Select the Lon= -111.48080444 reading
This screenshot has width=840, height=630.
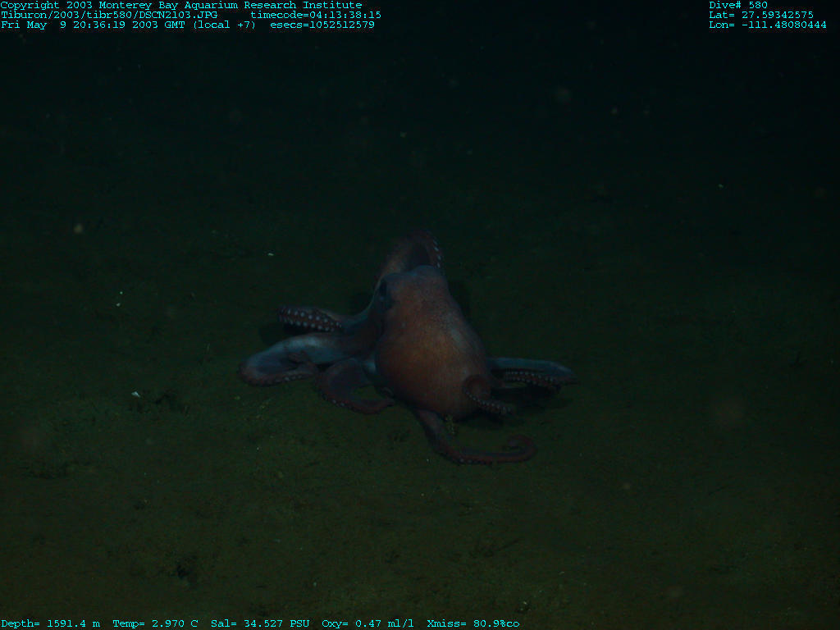pyautogui.click(x=768, y=25)
